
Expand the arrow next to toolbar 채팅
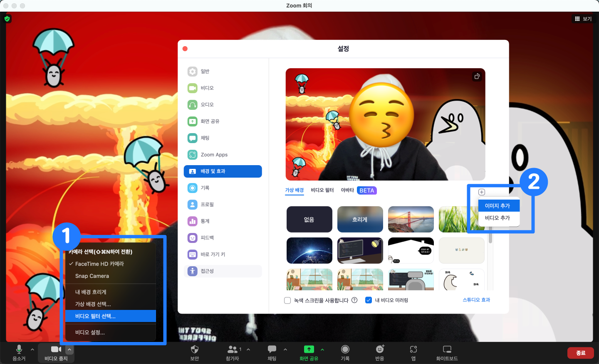pyautogui.click(x=285, y=349)
